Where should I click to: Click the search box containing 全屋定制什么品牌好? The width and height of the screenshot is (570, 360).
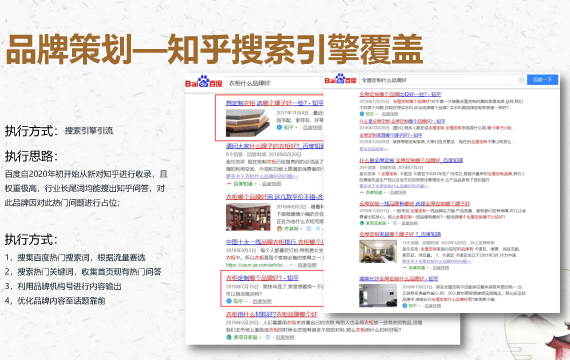pos(438,80)
